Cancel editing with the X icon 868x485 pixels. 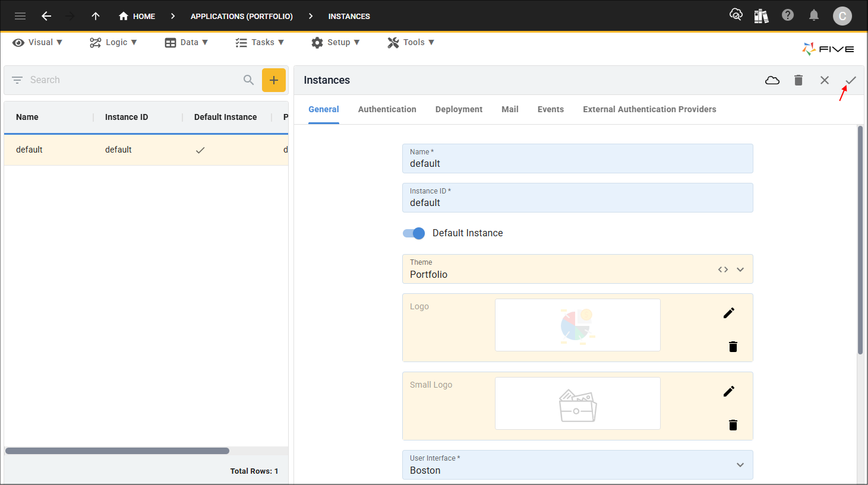825,80
